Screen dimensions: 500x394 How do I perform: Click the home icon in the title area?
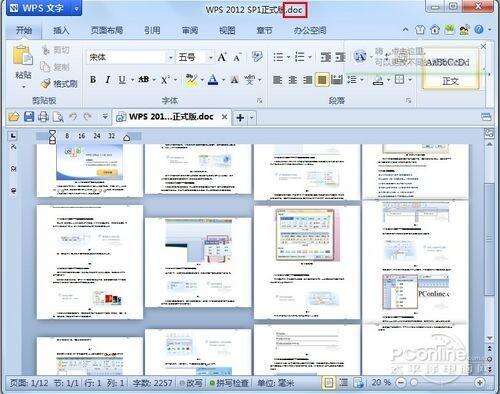tap(435, 30)
